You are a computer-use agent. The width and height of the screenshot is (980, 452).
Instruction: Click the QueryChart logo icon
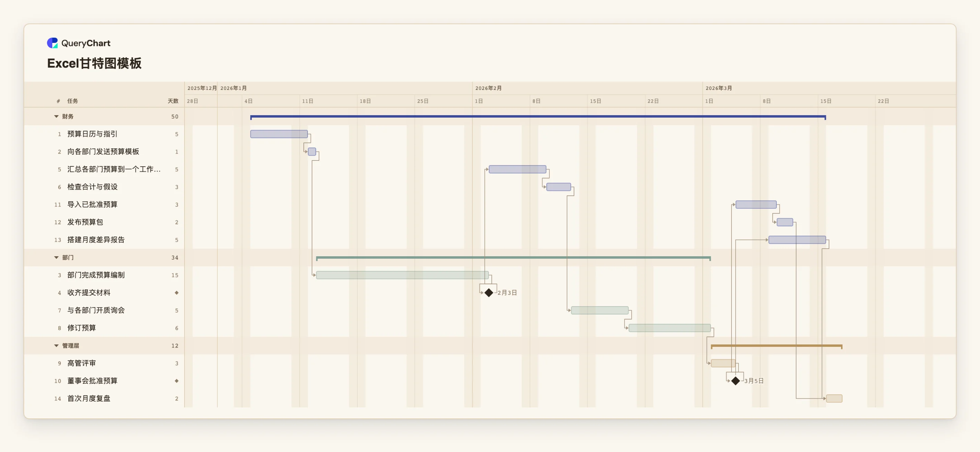pos(52,43)
